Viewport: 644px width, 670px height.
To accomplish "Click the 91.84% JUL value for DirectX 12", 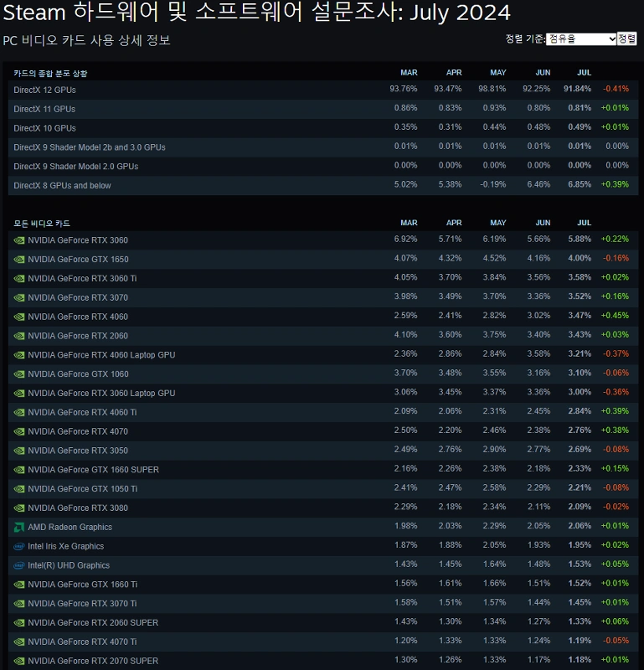I will tap(577, 89).
